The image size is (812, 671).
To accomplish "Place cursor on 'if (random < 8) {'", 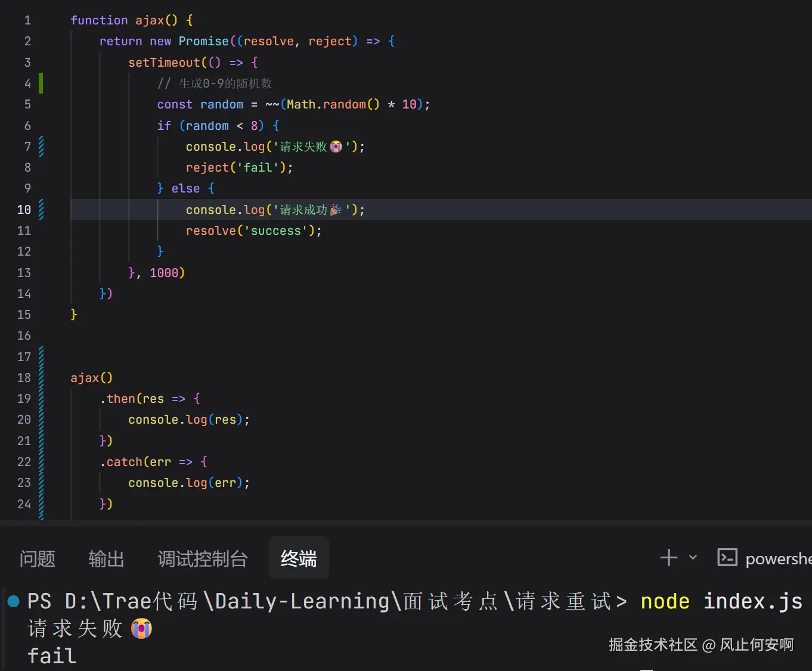I will pyautogui.click(x=218, y=126).
